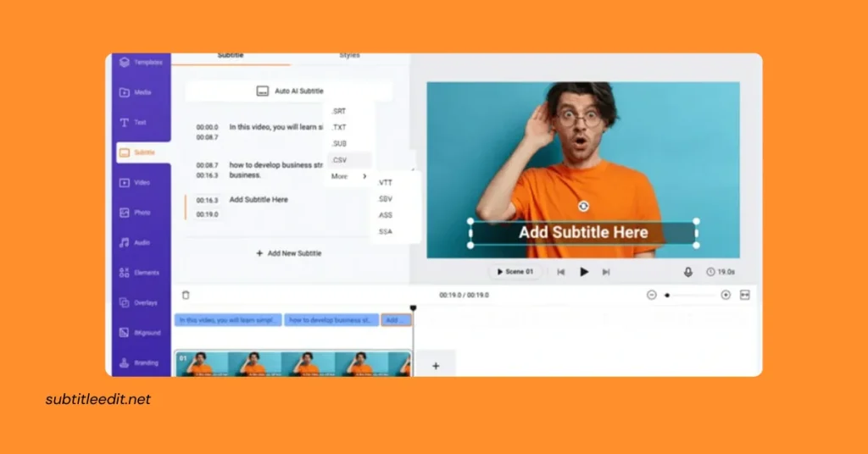868x454 pixels.
Task: Open the Audio sidebar section
Action: point(135,242)
